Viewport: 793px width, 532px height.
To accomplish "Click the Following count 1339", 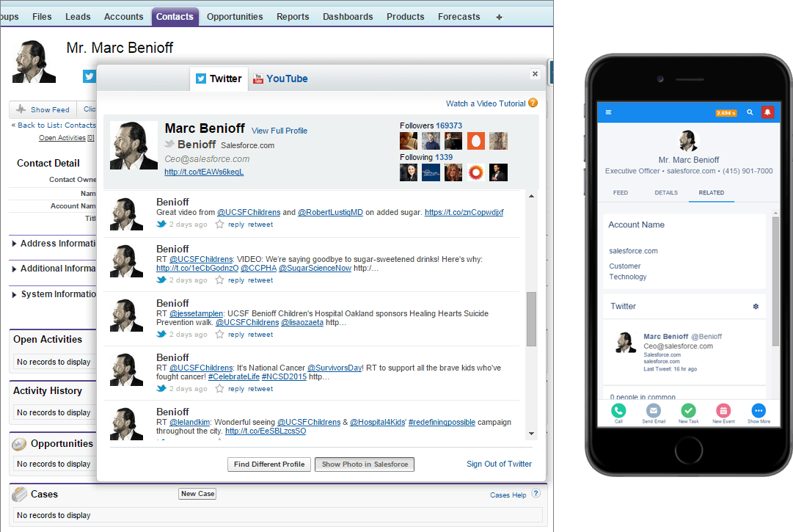I will click(x=444, y=157).
